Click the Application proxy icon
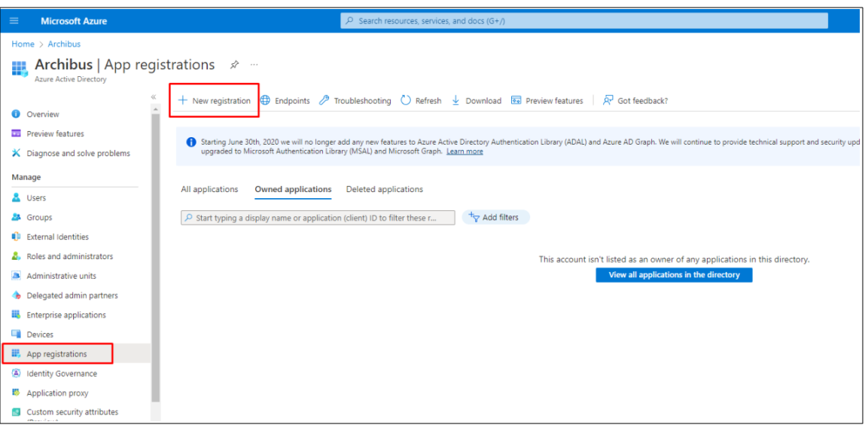This screenshot has height=431, width=868. click(x=16, y=393)
